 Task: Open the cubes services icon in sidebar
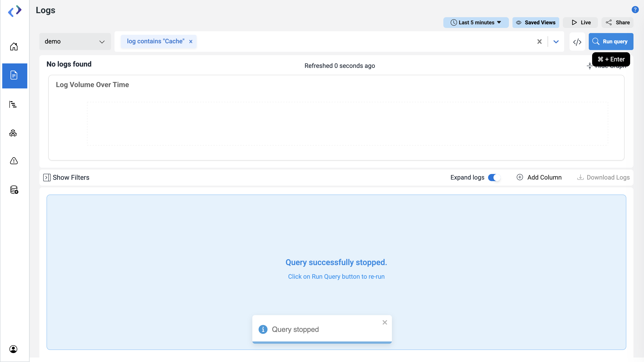tap(13, 133)
